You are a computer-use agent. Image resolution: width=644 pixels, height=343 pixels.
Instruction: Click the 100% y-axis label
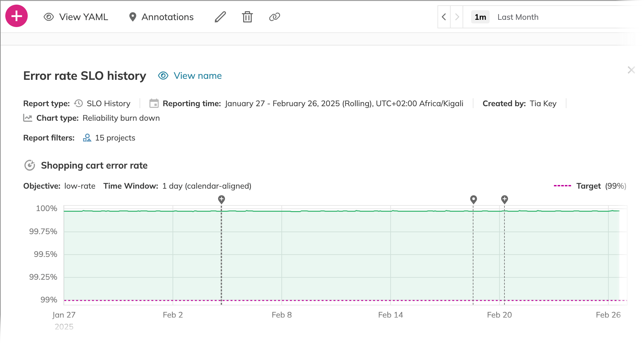tap(47, 208)
